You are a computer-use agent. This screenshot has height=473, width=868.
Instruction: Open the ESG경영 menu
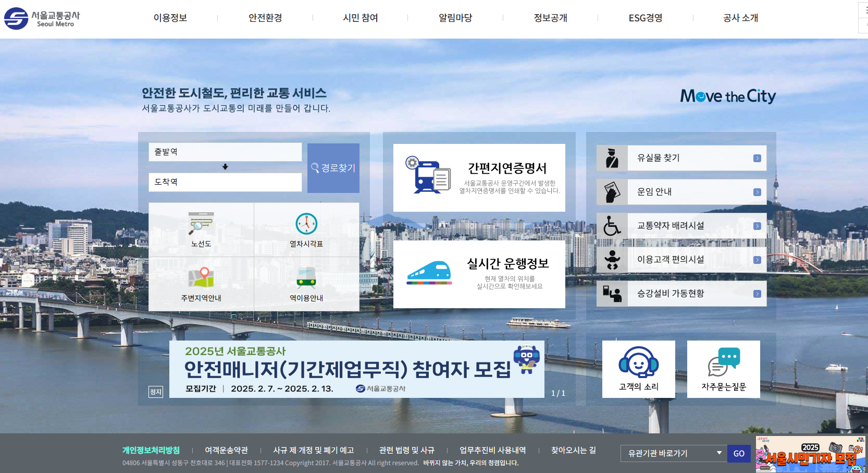point(646,18)
